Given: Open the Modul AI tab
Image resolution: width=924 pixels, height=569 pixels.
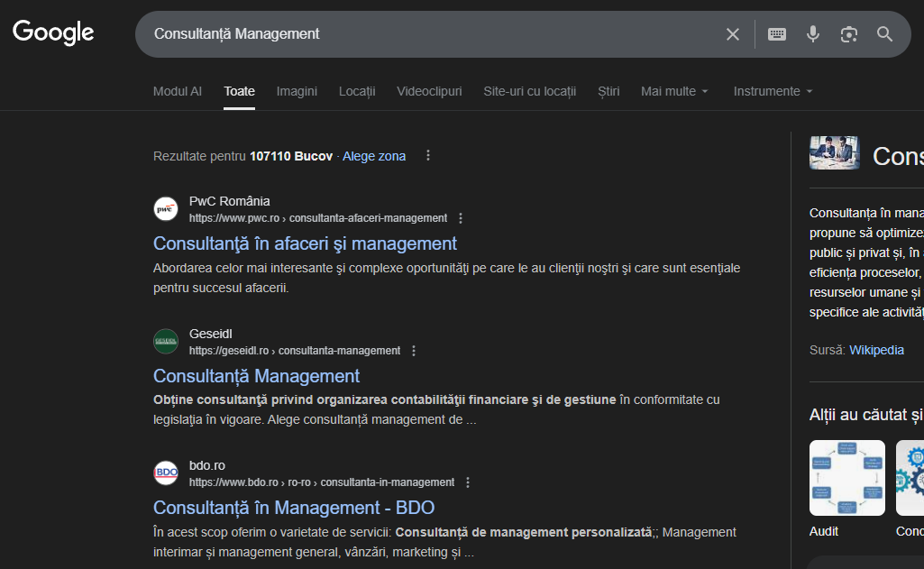Looking at the screenshot, I should [x=178, y=91].
